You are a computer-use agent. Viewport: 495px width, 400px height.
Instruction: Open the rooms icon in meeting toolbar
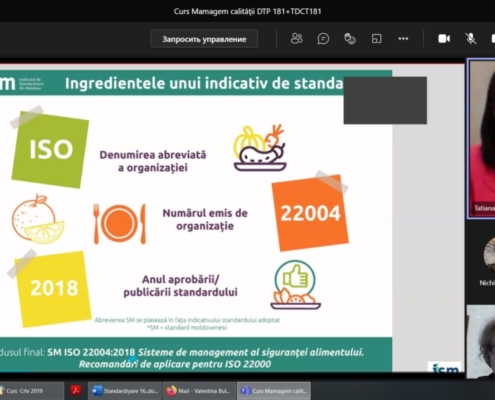[x=376, y=39]
